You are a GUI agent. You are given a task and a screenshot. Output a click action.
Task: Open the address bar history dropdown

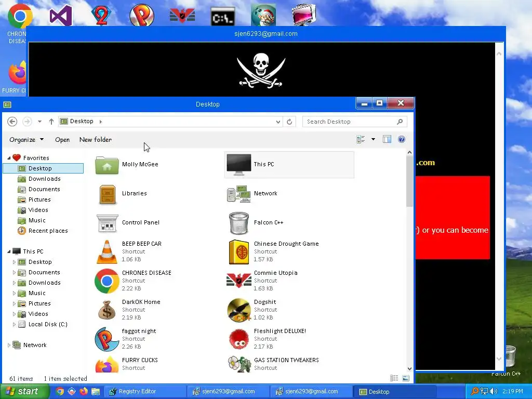coord(278,122)
